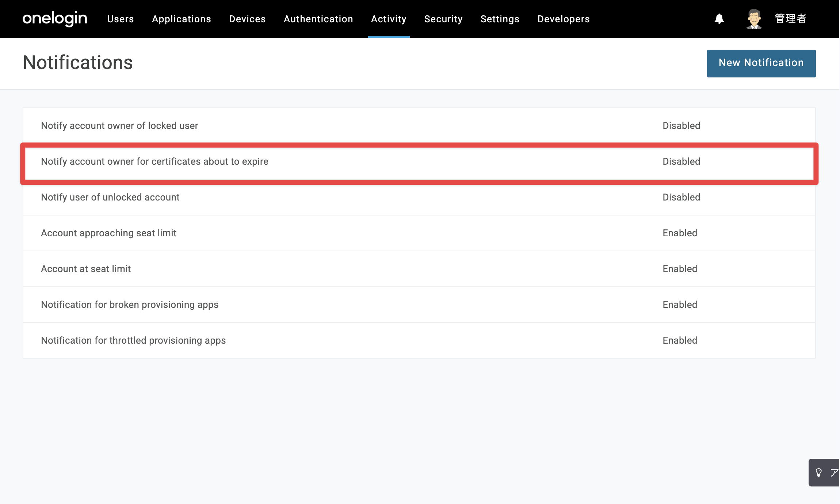The image size is (840, 504).
Task: Open 'Notify account owner of locked user'
Action: point(419,126)
